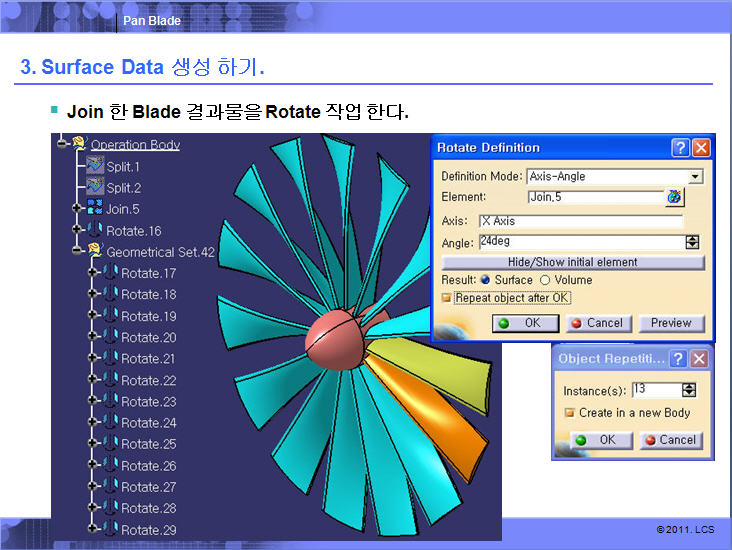Select the Volume result radio button

pos(545,280)
